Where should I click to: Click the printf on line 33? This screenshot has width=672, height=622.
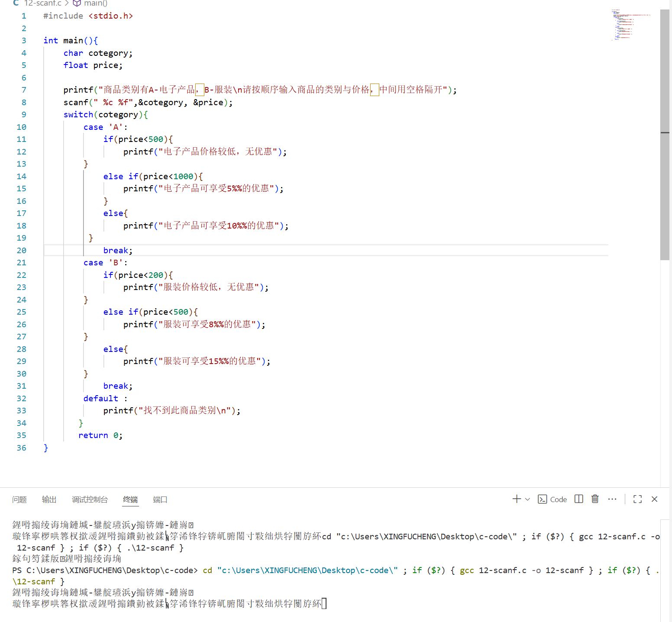point(172,410)
